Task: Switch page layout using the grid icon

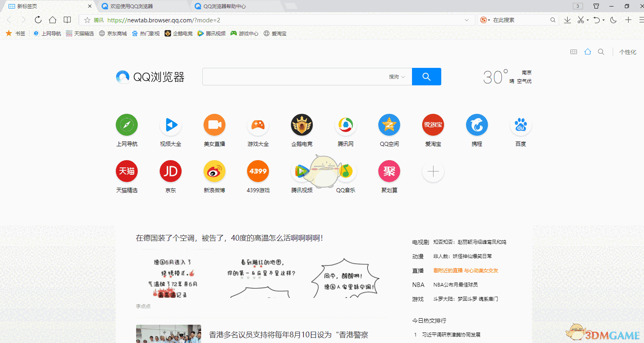Action: [574, 52]
